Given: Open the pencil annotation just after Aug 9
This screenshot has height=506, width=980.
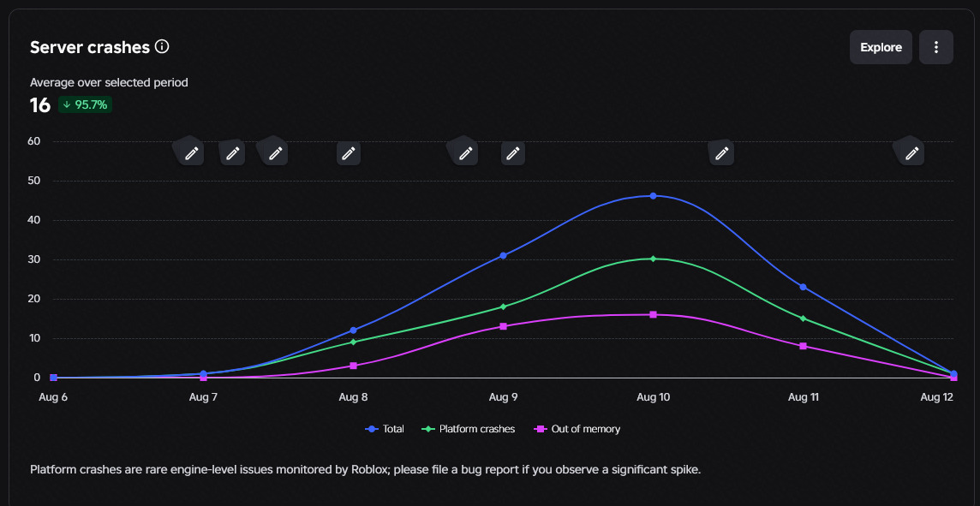Looking at the screenshot, I should click(x=513, y=153).
